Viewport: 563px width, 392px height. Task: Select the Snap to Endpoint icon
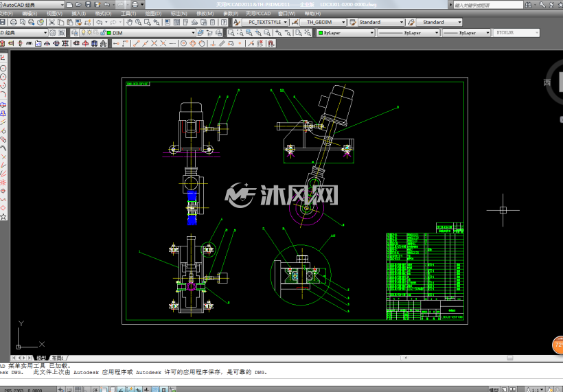click(x=137, y=43)
